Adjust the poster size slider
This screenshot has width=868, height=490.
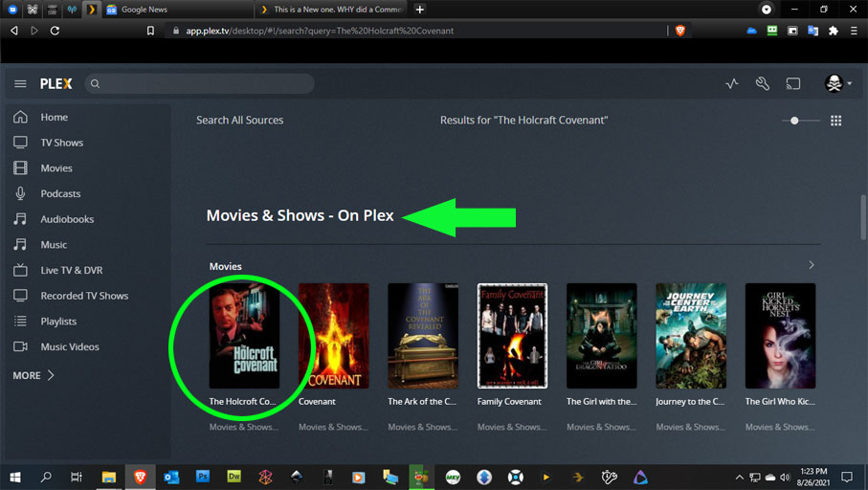[800, 121]
